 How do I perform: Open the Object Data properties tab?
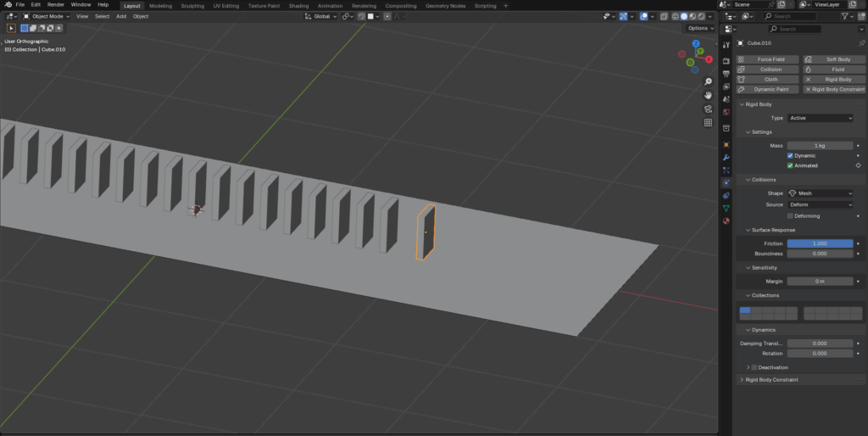[726, 209]
